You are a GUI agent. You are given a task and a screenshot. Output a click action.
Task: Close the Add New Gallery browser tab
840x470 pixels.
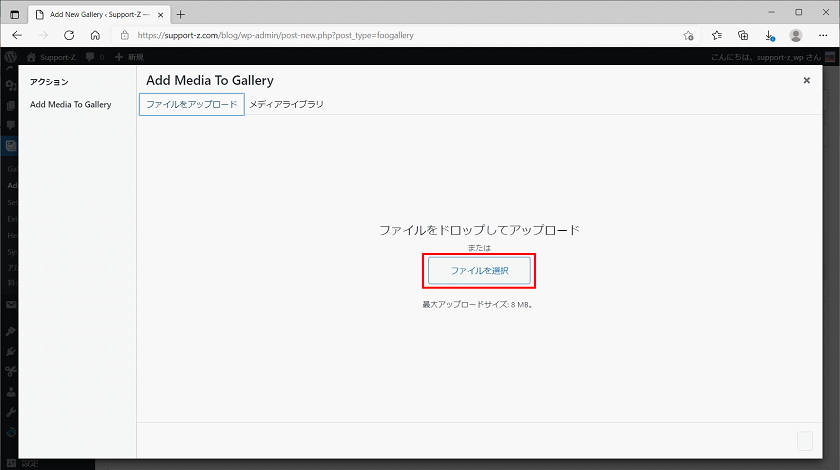tap(158, 14)
